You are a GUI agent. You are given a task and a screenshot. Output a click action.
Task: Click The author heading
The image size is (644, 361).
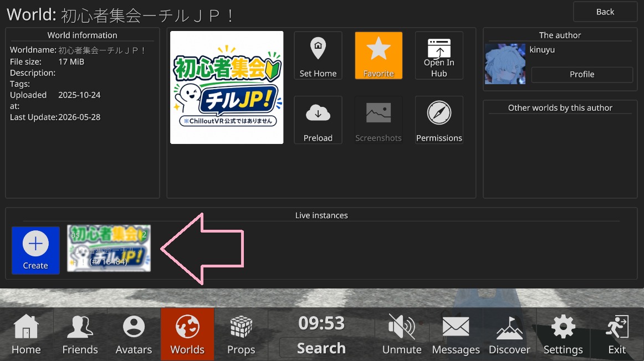(560, 35)
